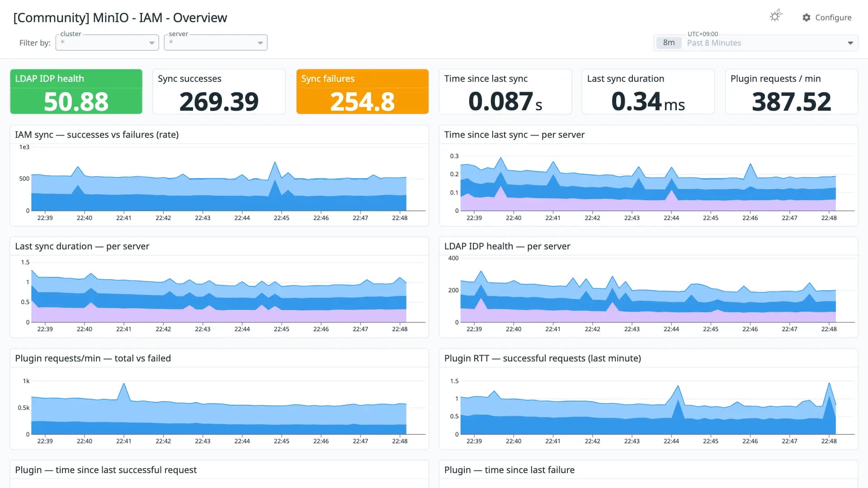Click Plugin time since last successful request title
868x488 pixels.
click(x=106, y=470)
